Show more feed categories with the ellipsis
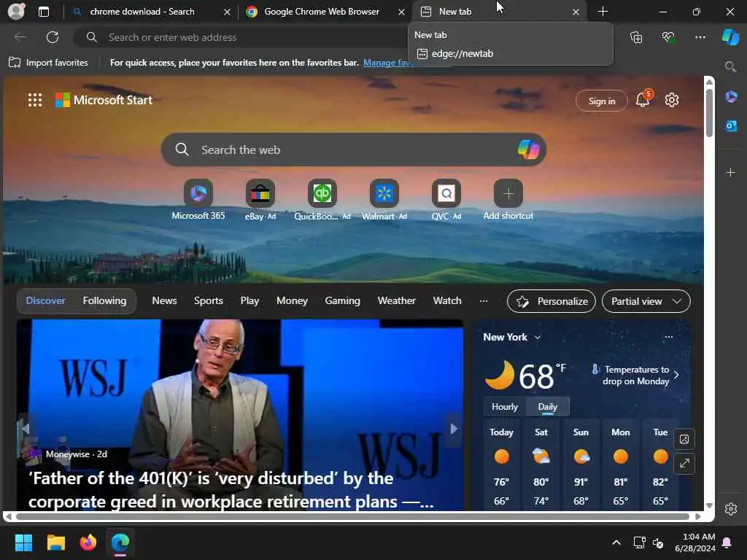Screen dimensions: 747x560 tap(484, 301)
